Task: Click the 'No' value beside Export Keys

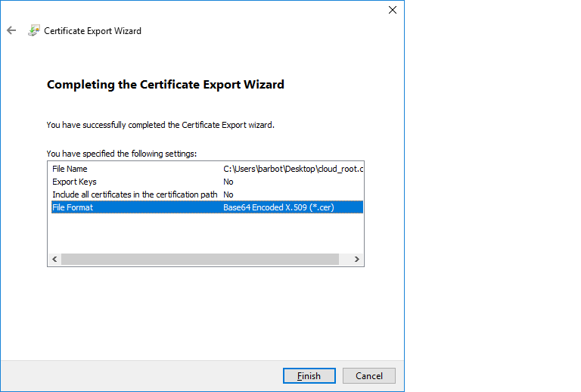Action: 228,182
